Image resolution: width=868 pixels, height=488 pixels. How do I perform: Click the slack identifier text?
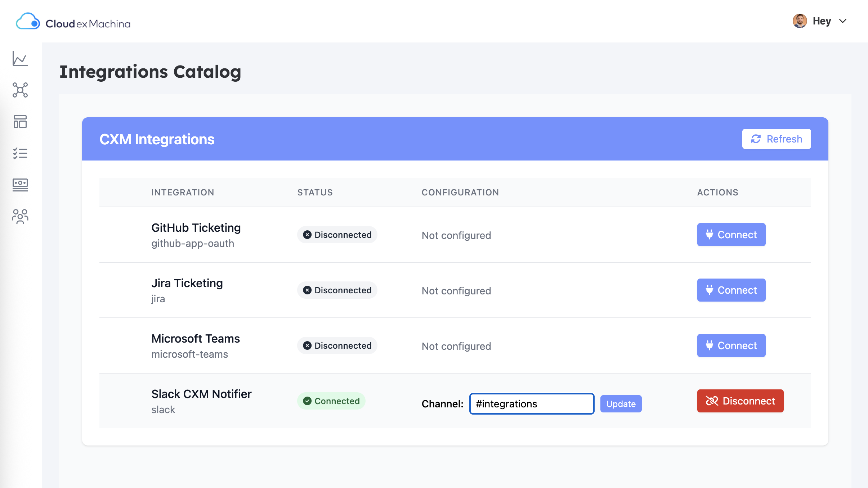[163, 410]
